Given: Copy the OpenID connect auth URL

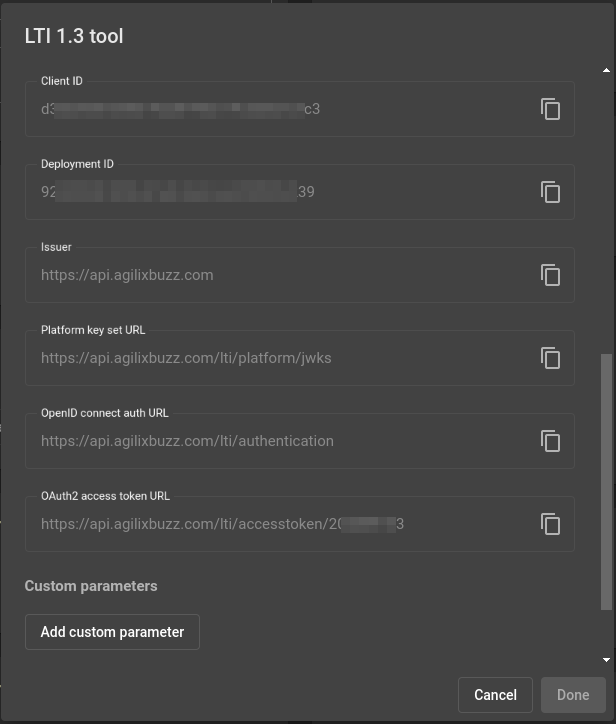Looking at the screenshot, I should click(550, 441).
